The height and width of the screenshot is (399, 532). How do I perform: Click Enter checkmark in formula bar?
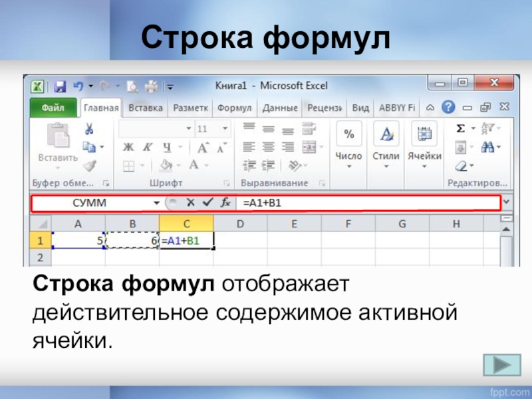coord(207,203)
